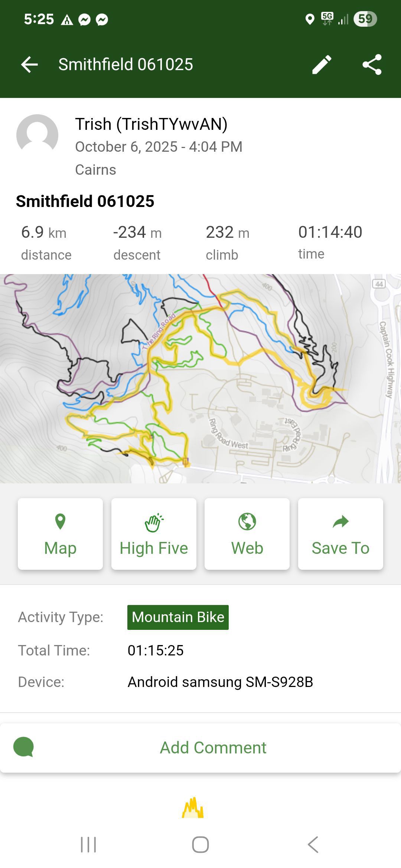
Task: Give a High Five
Action: pos(154,534)
